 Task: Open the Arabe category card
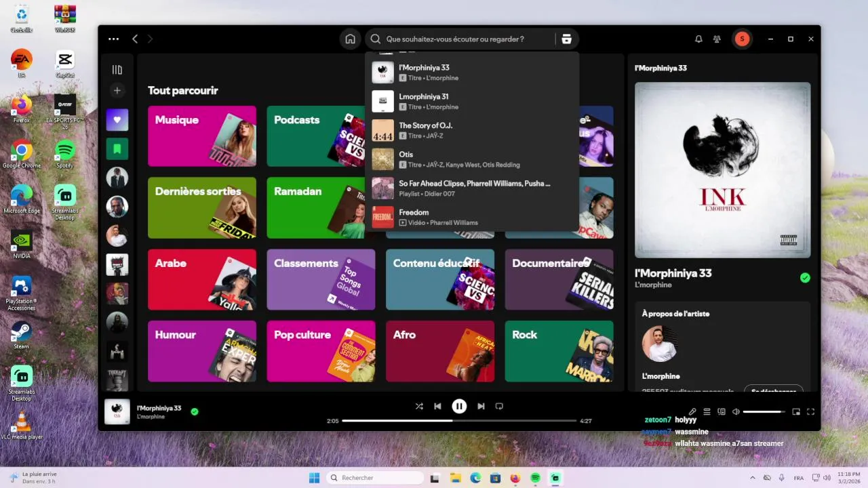pos(202,280)
